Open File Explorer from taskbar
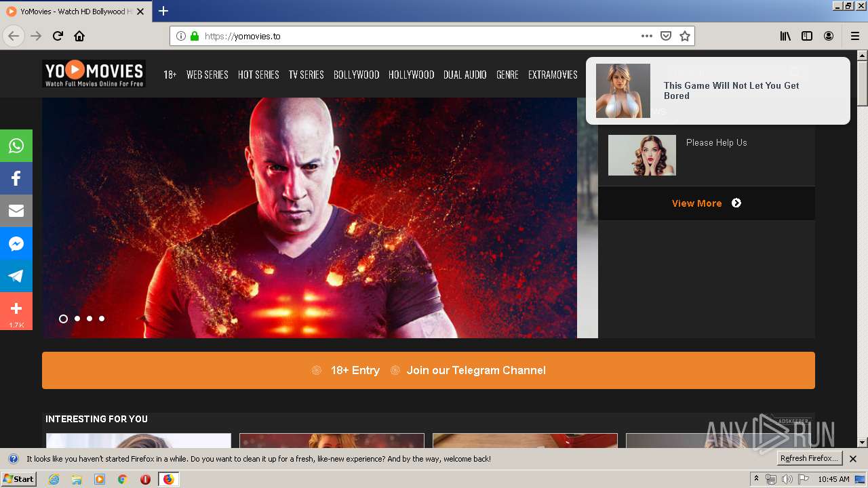Screen dimensions: 868x488 (x=77, y=479)
